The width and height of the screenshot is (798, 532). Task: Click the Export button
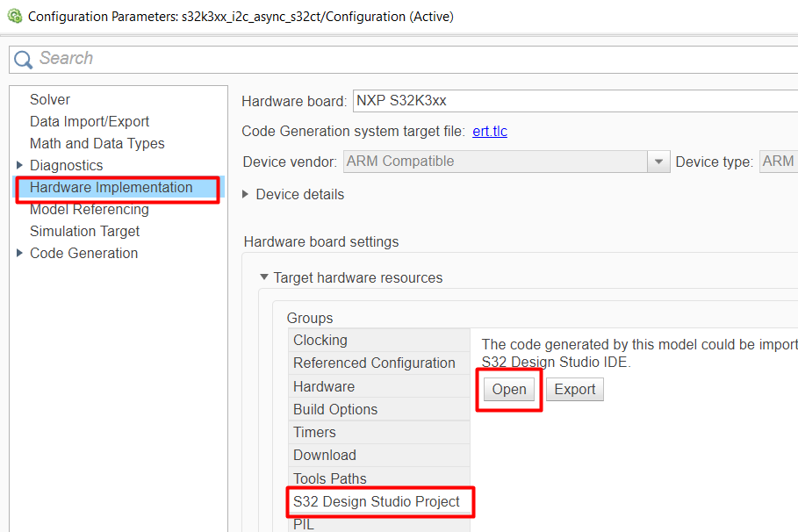point(575,390)
